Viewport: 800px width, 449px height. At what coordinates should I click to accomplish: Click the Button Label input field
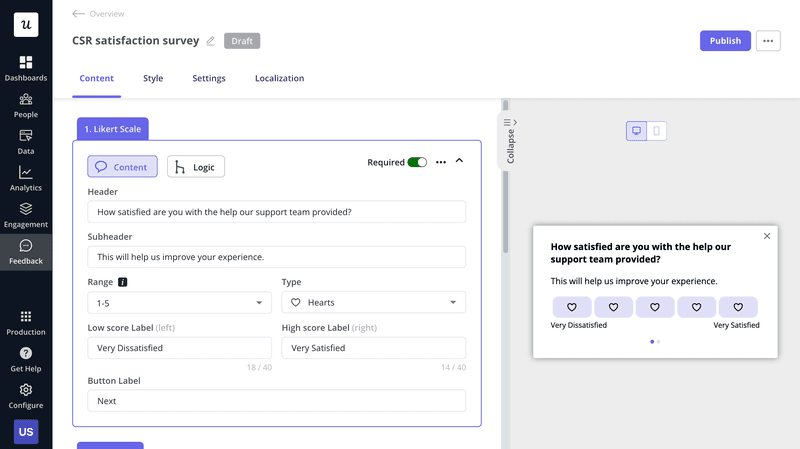tap(276, 401)
